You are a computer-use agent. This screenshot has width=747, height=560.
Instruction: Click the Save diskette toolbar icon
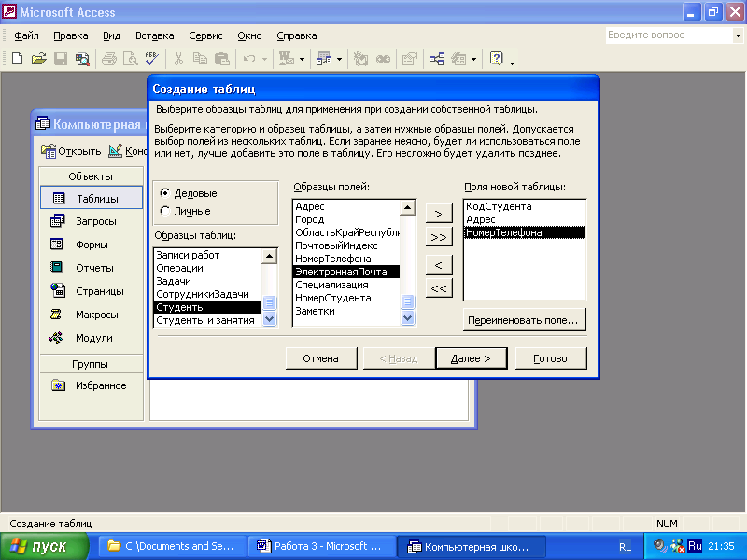pos(61,59)
